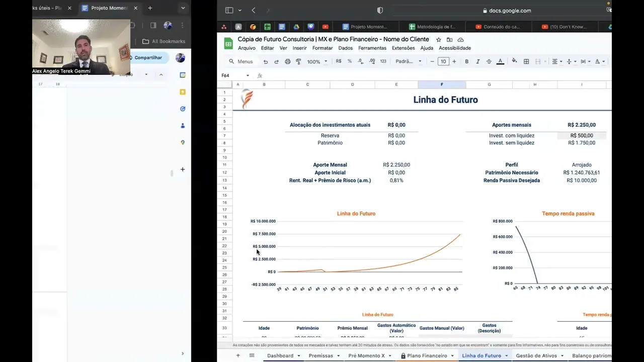The width and height of the screenshot is (644, 362).
Task: Open text wrapping dropdown
Action: [x=585, y=61]
